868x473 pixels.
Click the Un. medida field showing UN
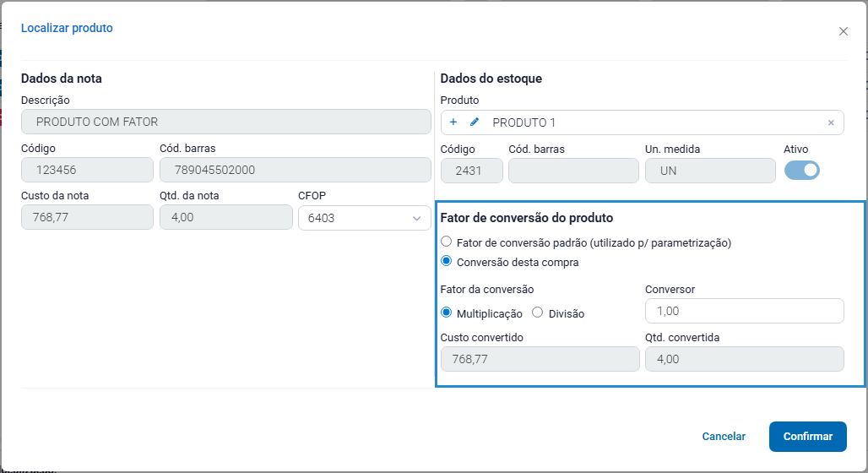point(709,171)
